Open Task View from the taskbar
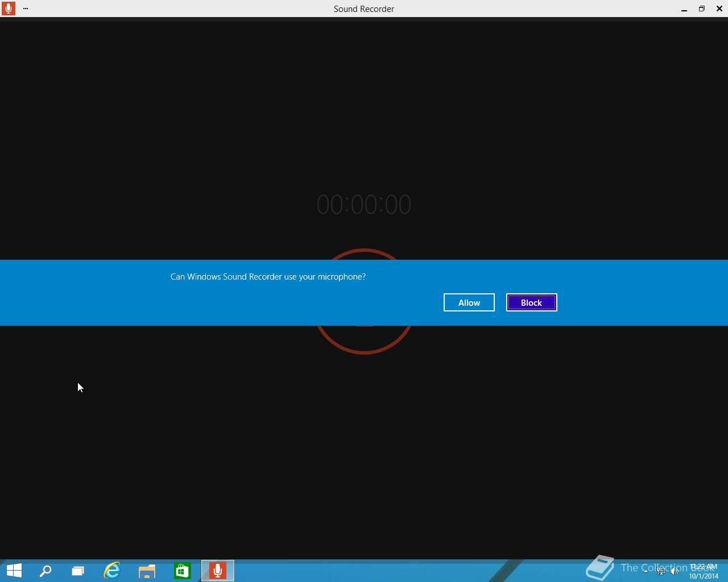728x582 pixels. pos(78,571)
